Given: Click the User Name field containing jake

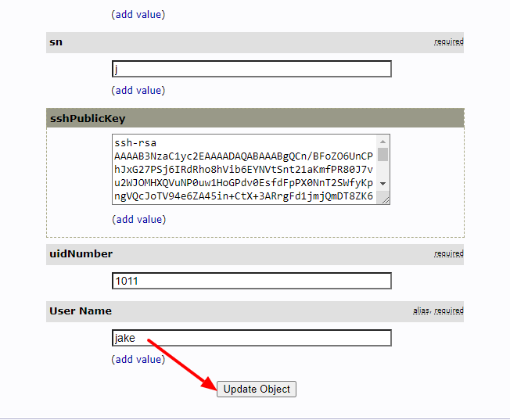Looking at the screenshot, I should (x=251, y=338).
